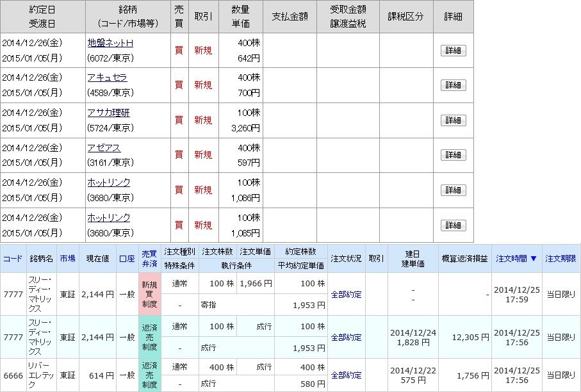
Task: Open the アゼアス stock link
Action: [104, 148]
